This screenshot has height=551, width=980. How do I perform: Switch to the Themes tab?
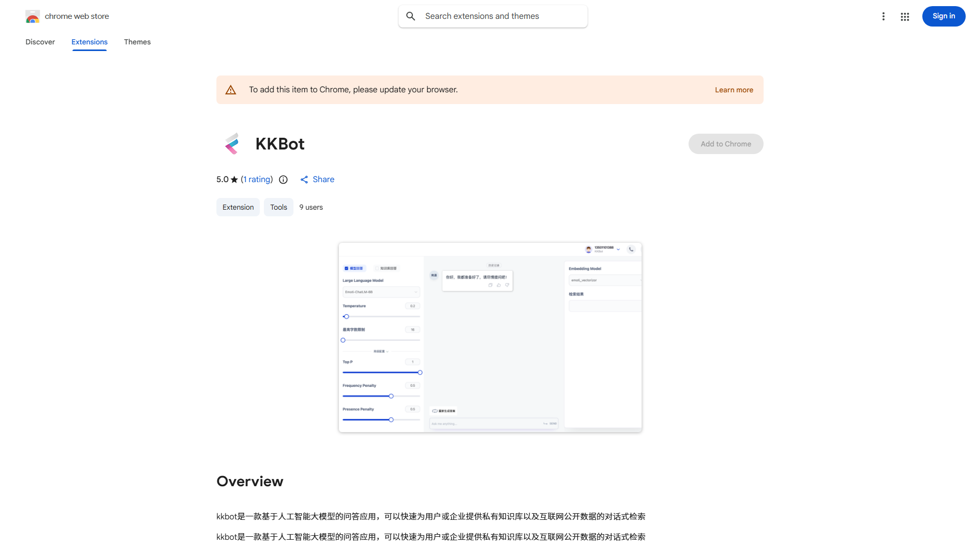pyautogui.click(x=137, y=42)
